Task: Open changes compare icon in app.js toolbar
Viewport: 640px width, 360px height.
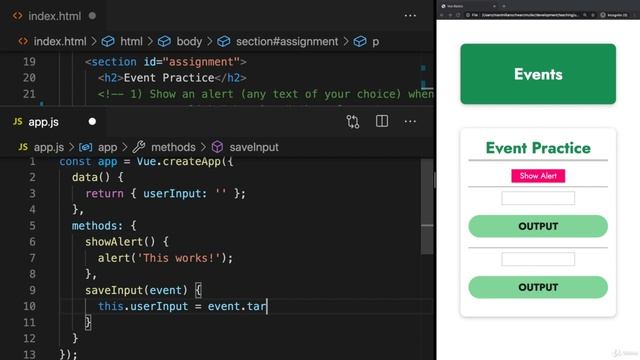Action: tap(353, 122)
